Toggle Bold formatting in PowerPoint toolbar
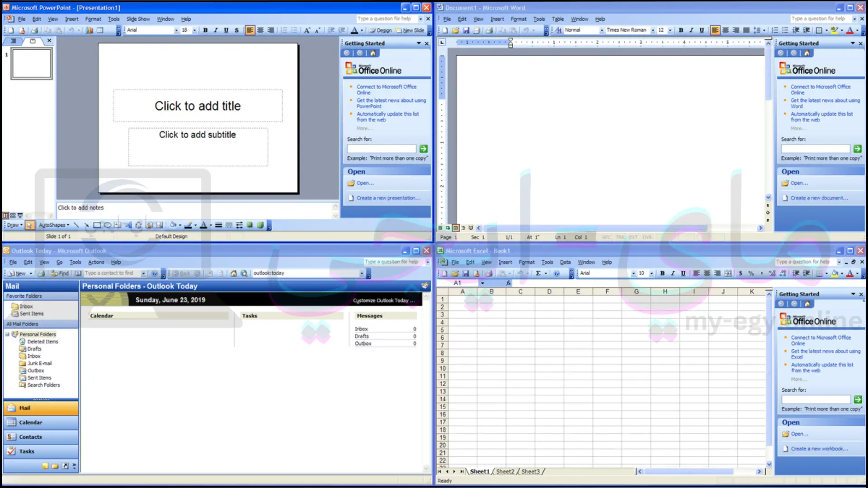Viewport: 868px width, 488px height. (205, 30)
